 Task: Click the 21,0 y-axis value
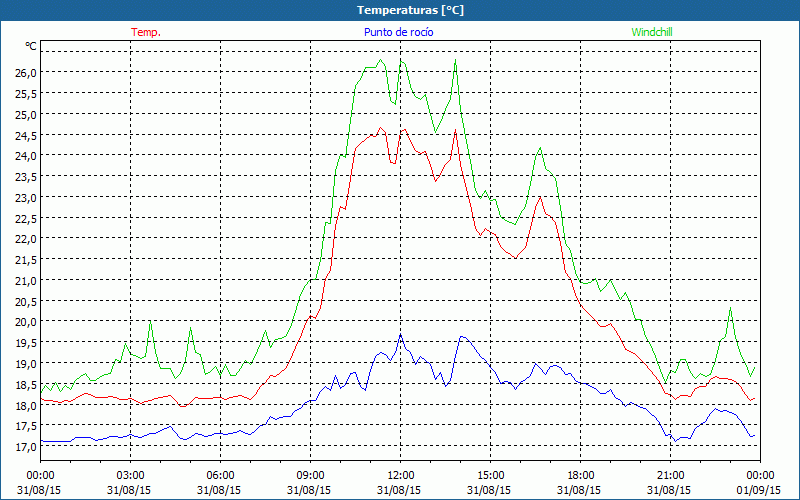[x=26, y=281]
